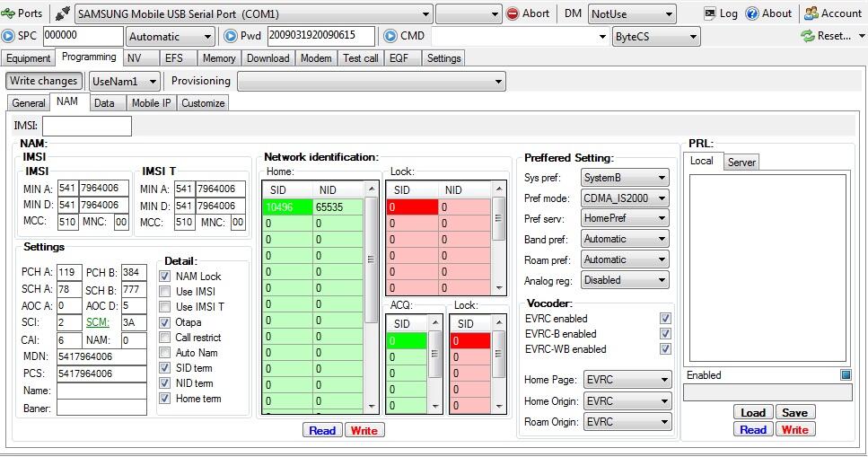This screenshot has height=457, width=868.
Task: Expand the Sys pref SystemB dropdown
Action: 625,178
